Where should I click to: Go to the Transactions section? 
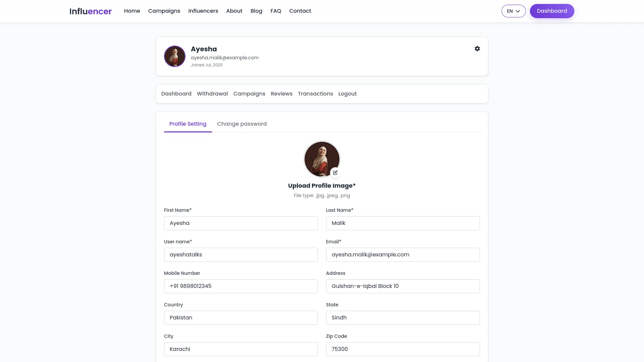(315, 94)
